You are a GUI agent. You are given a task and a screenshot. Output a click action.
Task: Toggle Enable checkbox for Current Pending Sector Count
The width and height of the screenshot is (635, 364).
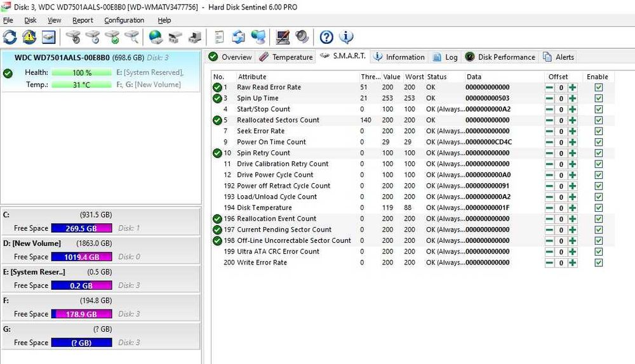point(599,230)
